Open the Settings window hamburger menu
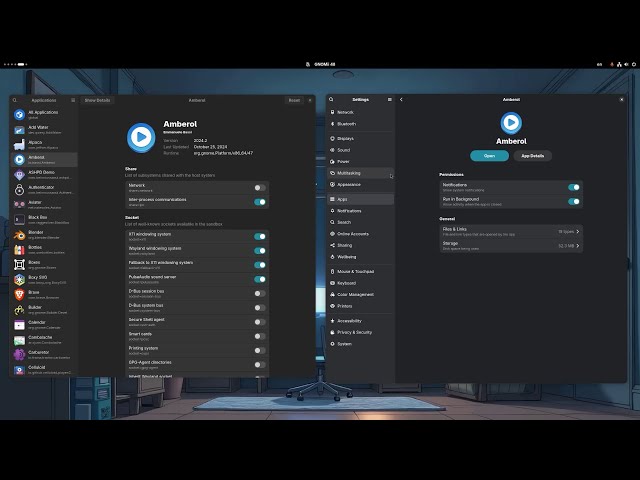This screenshot has width=640, height=480. coord(389,99)
